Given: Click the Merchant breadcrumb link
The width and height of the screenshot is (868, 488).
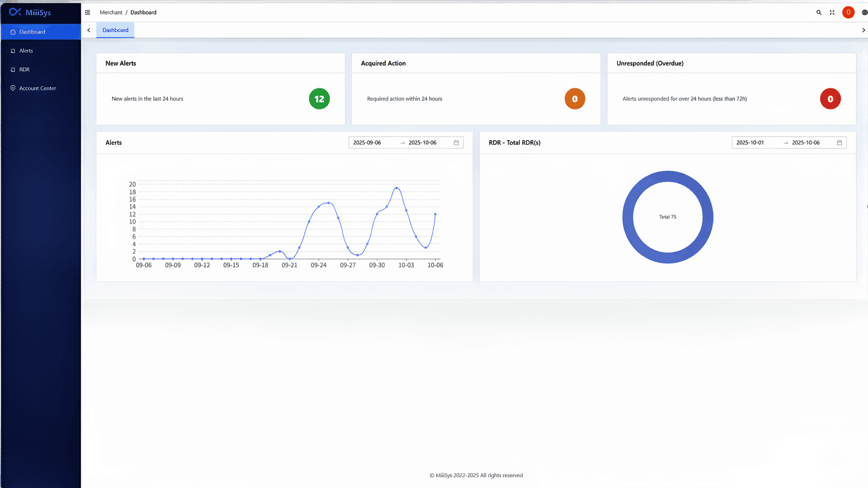Looking at the screenshot, I should pyautogui.click(x=111, y=12).
